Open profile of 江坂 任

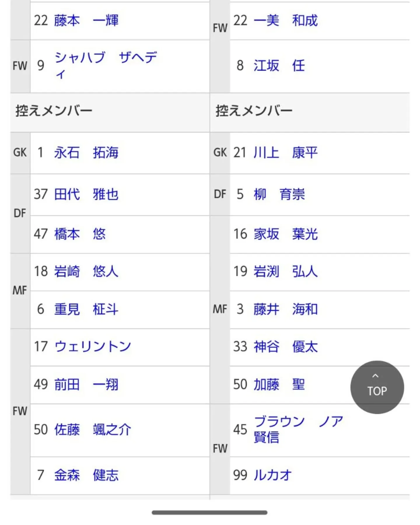[x=279, y=65]
